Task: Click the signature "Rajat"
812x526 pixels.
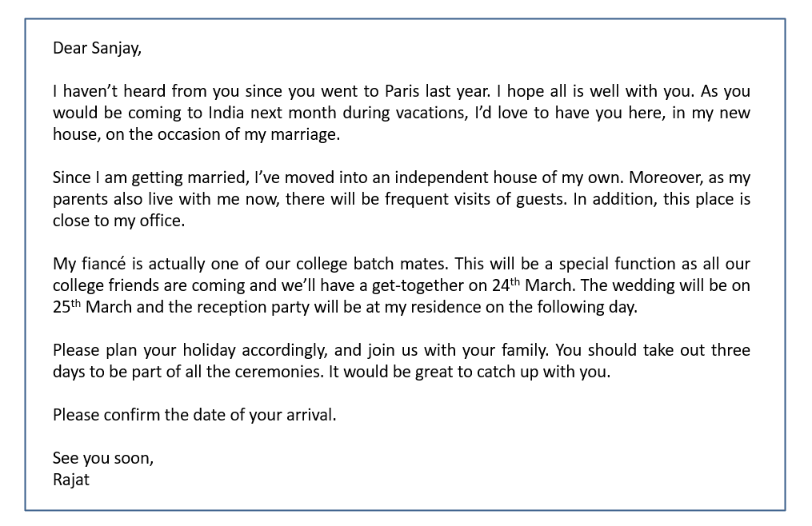Action: pyautogui.click(x=71, y=480)
